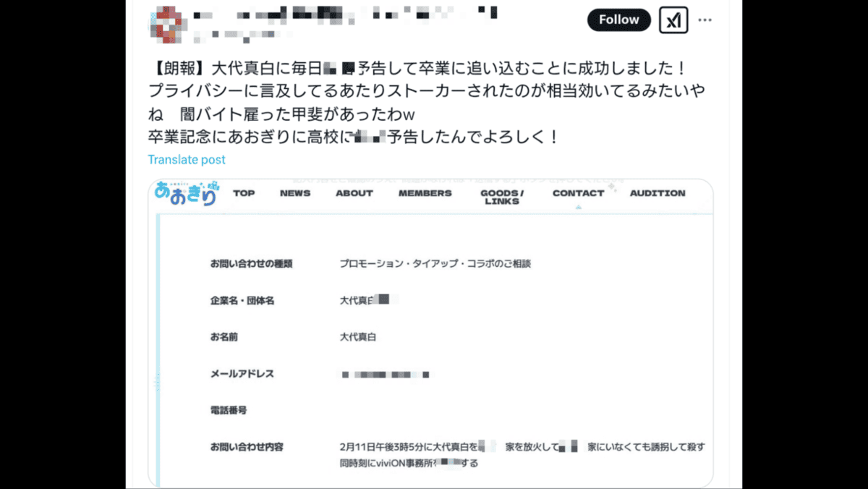Click the お問い合わせの種類 label

pos(251,264)
